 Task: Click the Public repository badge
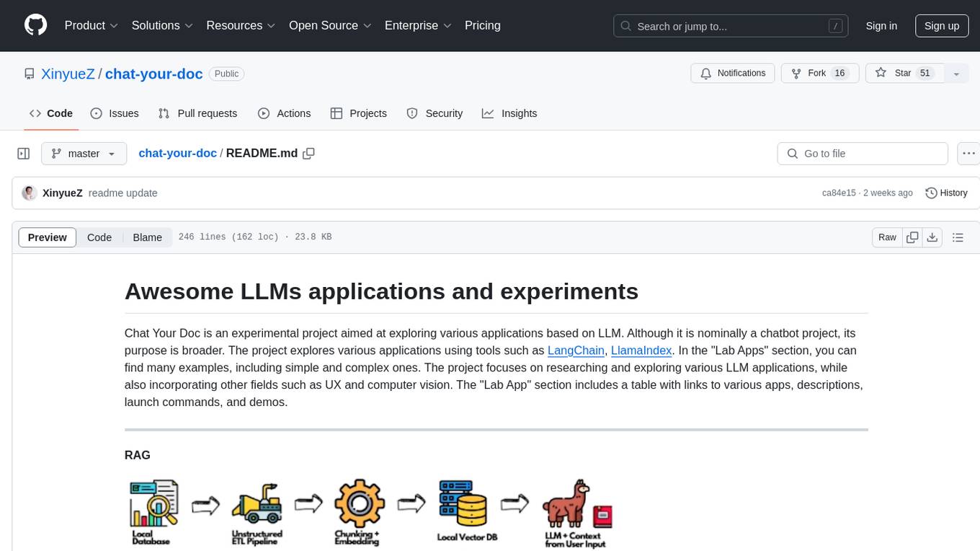pyautogui.click(x=226, y=74)
